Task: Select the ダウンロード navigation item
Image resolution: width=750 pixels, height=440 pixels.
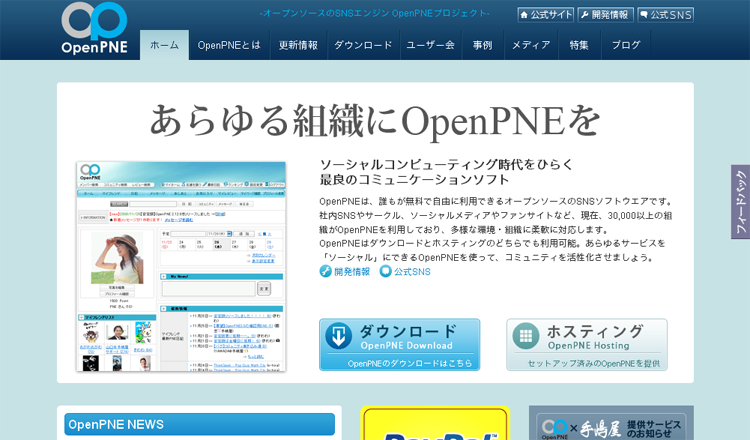Action: coord(363,45)
